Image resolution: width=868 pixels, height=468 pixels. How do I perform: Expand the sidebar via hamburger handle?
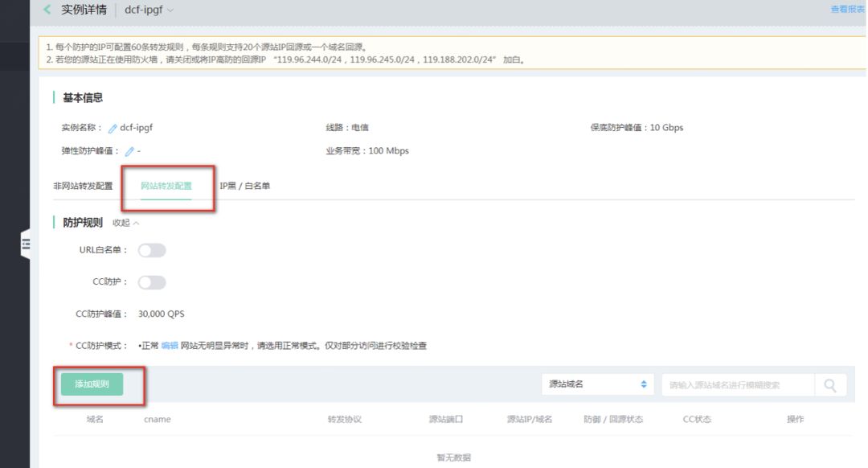click(26, 244)
